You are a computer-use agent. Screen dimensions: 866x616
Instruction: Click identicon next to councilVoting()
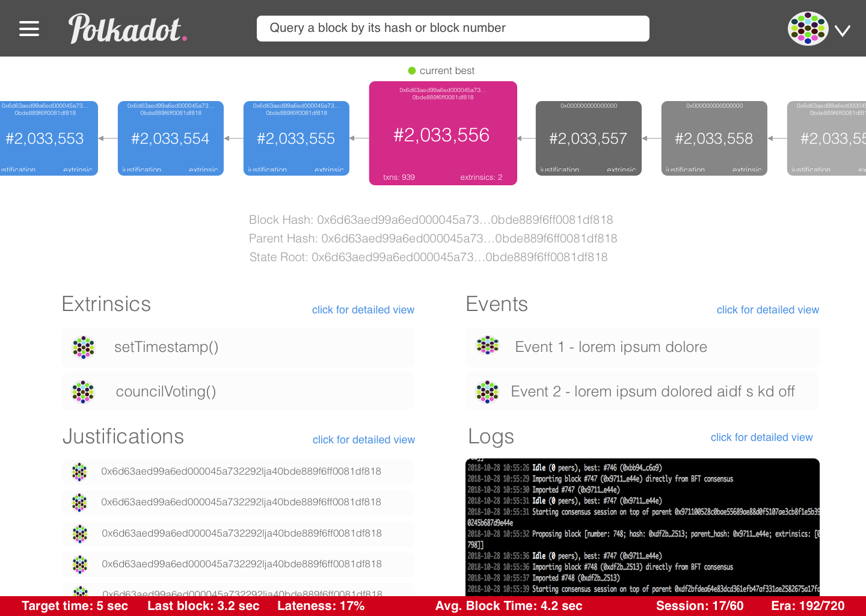(x=84, y=392)
